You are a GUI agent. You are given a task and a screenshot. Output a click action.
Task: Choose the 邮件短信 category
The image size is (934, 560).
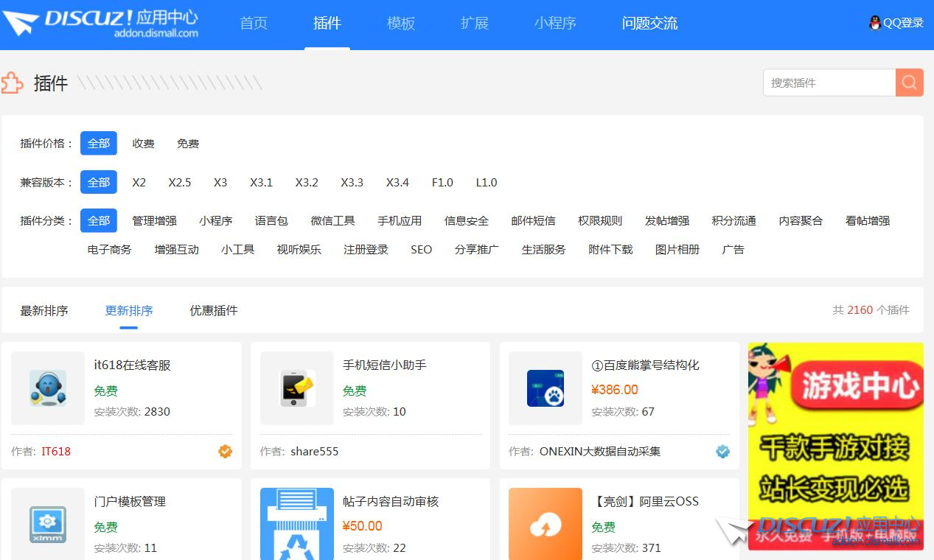point(534,220)
